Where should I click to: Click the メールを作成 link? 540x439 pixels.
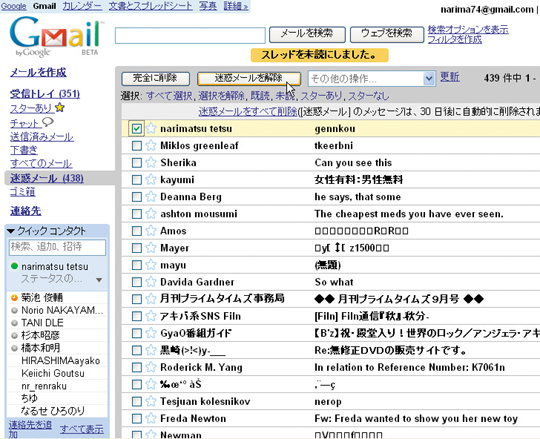tap(38, 72)
